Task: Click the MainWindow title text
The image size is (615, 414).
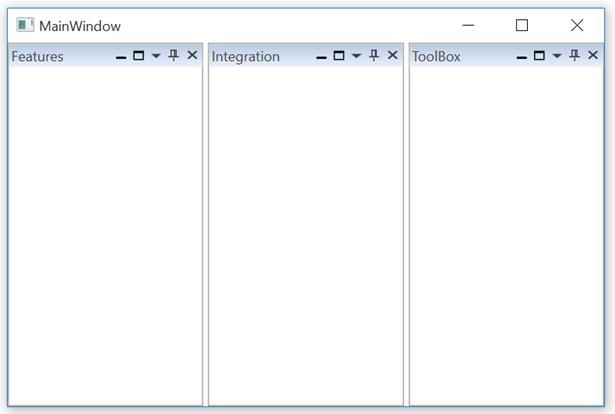Action: [80, 26]
